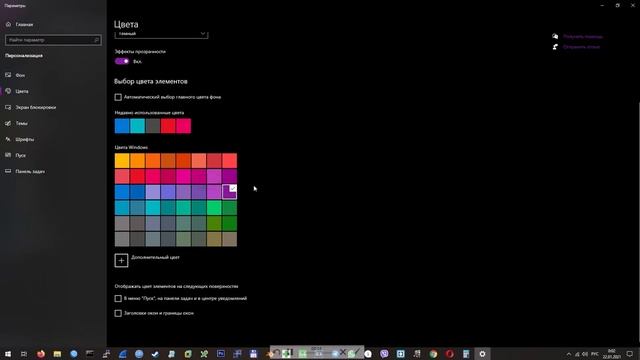Open Google Chrome from the taskbar

[433, 354]
